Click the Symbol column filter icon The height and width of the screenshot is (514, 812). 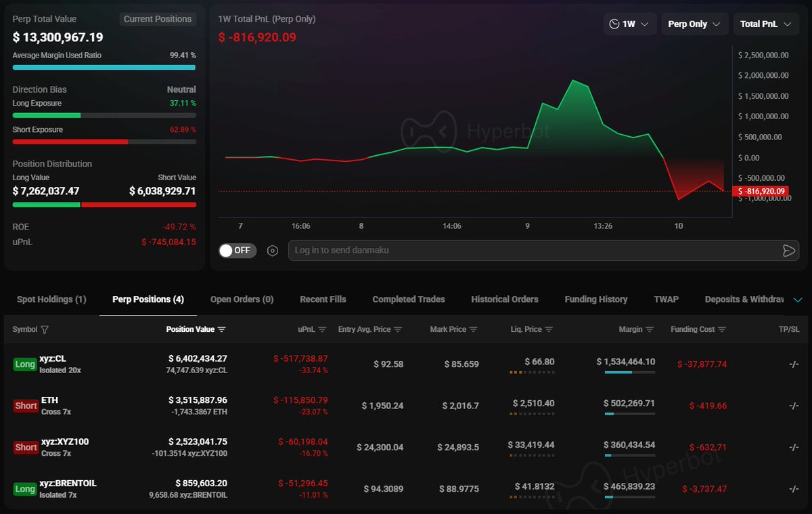click(45, 330)
